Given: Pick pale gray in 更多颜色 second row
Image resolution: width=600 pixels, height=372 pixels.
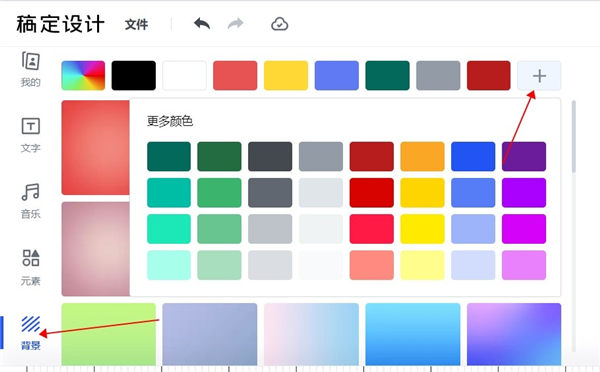Looking at the screenshot, I should 321,193.
